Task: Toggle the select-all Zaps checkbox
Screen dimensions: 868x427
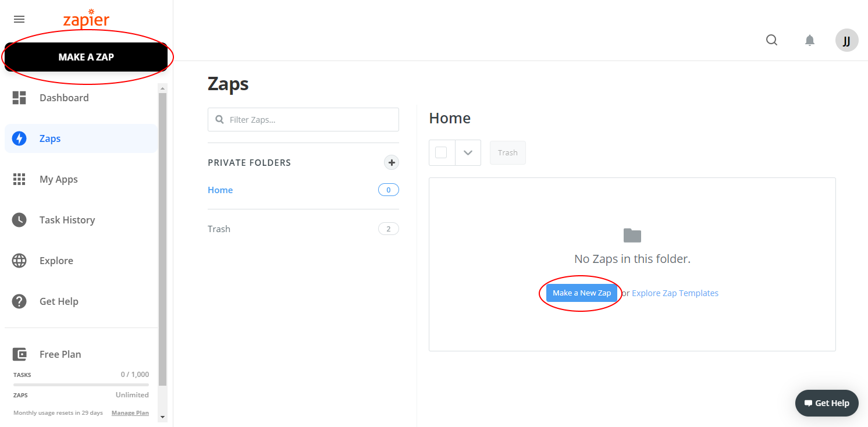Action: tap(441, 152)
